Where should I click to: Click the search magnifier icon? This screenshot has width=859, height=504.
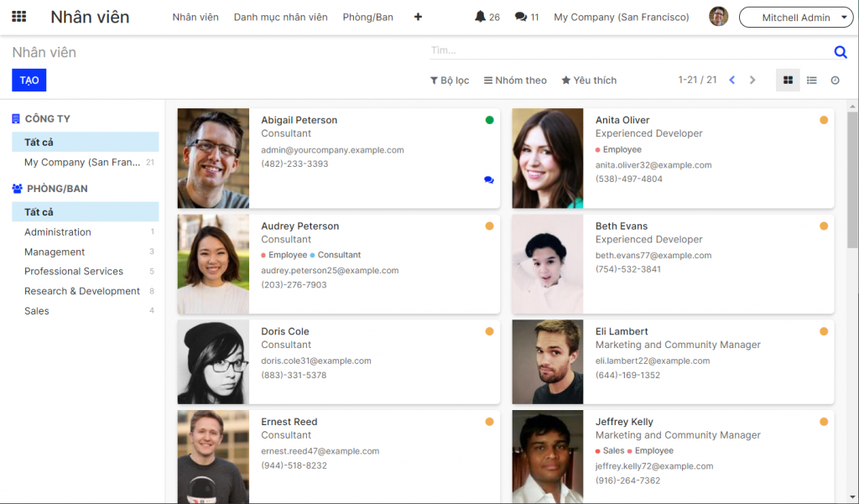click(x=841, y=52)
